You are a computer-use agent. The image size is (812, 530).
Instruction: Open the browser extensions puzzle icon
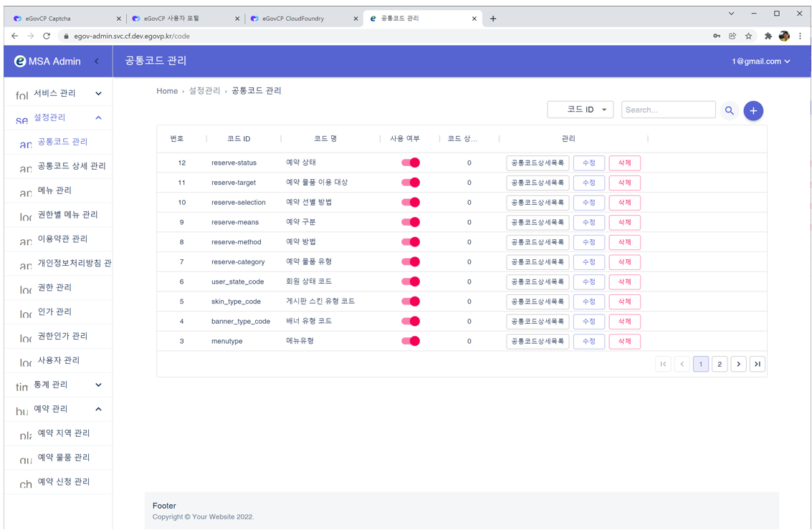pyautogui.click(x=768, y=36)
